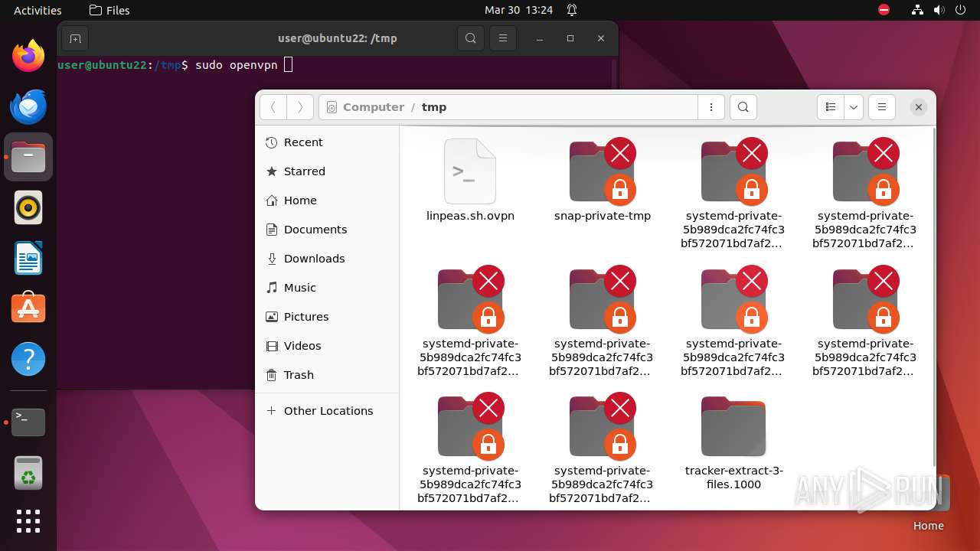Launch LibreOffice Writer from the dock
Screen dimensions: 980x551
28,258
